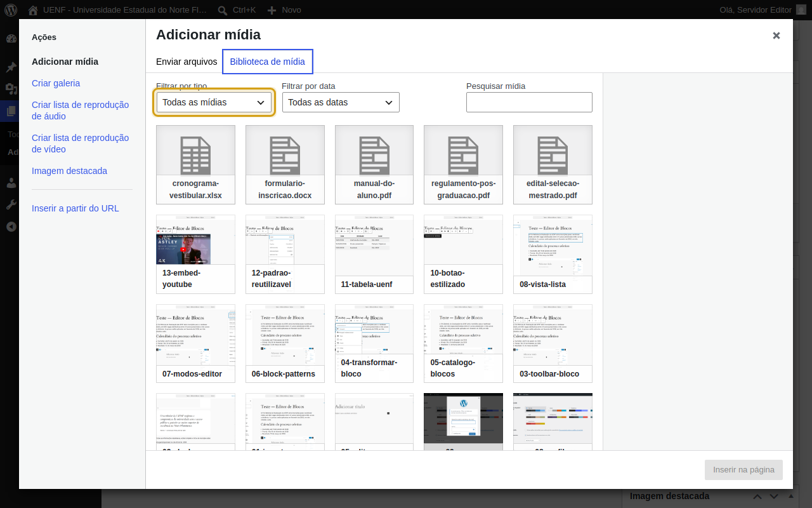Viewport: 812px width, 508px height.
Task: Select the Adicionar título editor thumbnail
Action: (374, 422)
